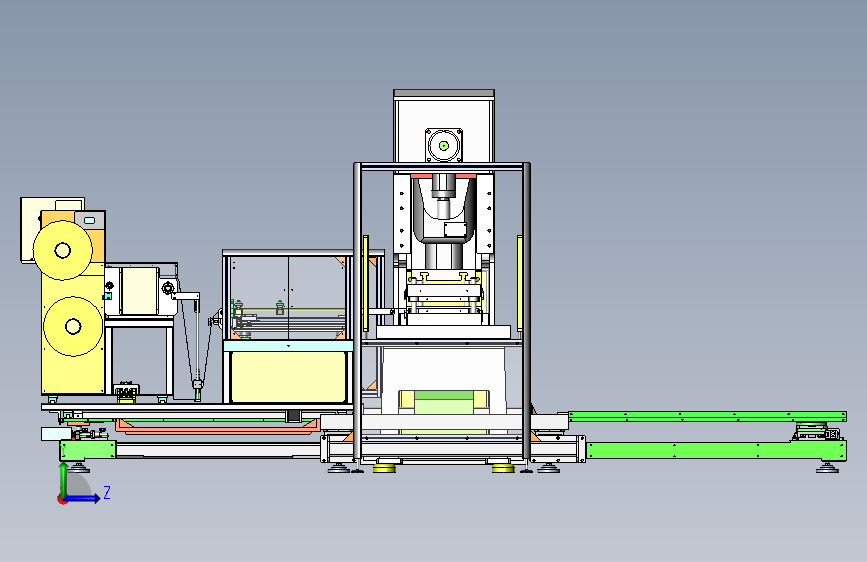The width and height of the screenshot is (867, 562).
Task: Select the long upper green rail on right
Action: 707,416
